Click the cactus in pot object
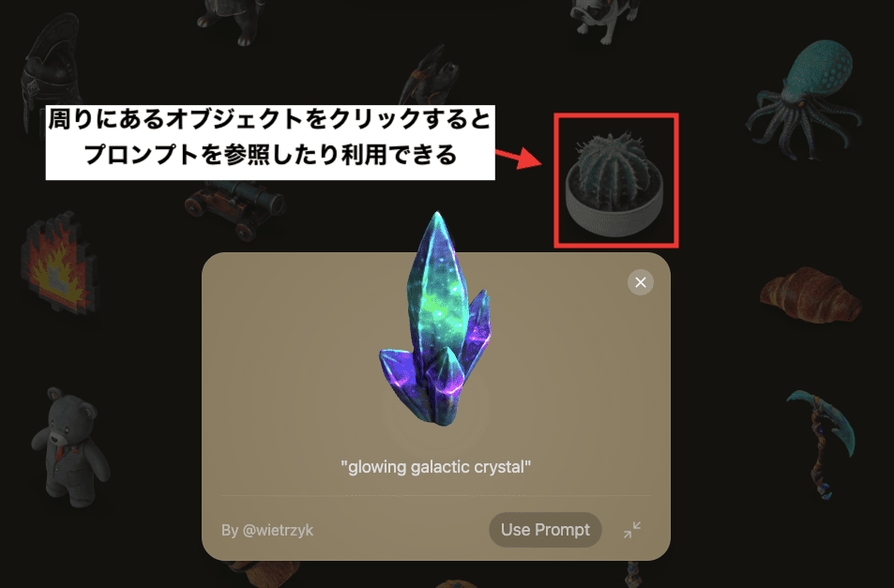 pyautogui.click(x=614, y=184)
